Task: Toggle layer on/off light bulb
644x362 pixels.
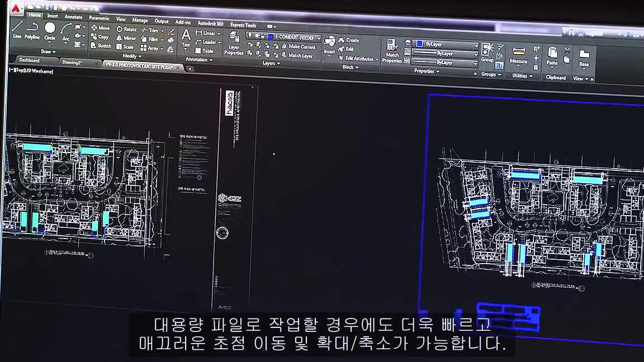Action: tap(249, 35)
